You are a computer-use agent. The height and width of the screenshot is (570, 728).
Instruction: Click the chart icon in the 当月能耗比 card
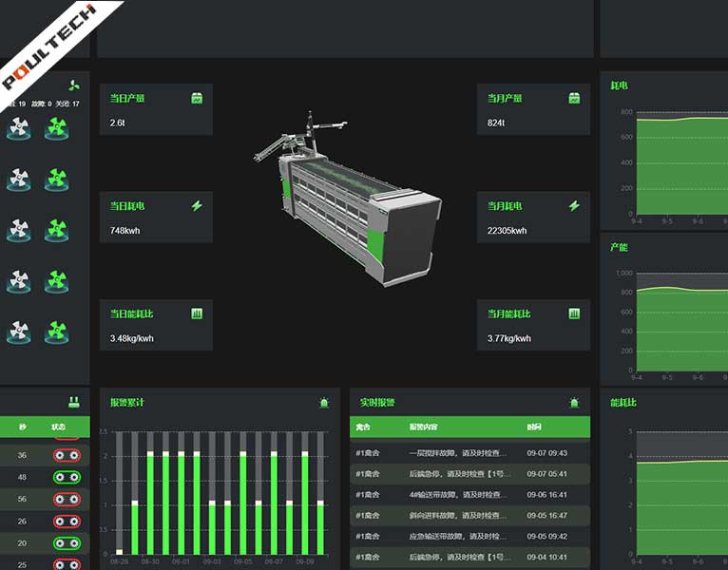(574, 313)
